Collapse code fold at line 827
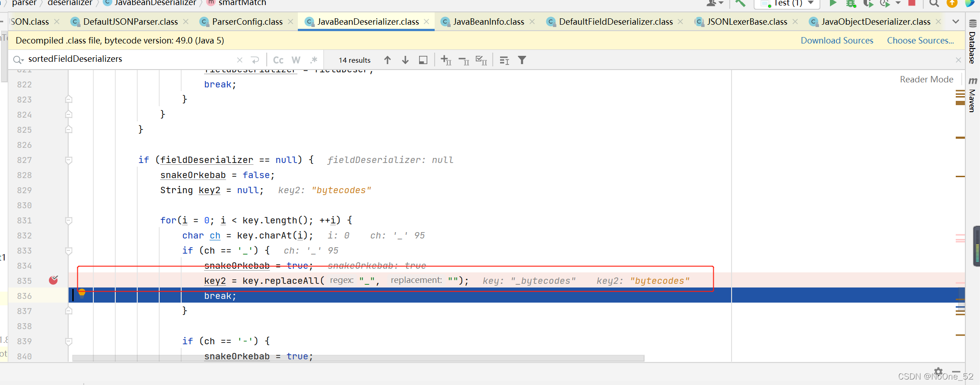Screen dimensions: 980x385 (69, 160)
